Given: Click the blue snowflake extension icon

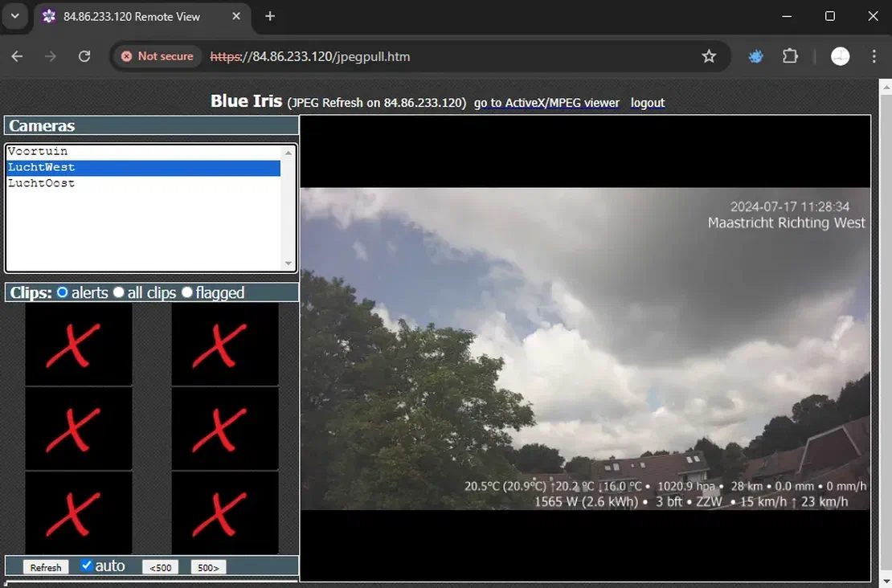Looking at the screenshot, I should coord(755,56).
